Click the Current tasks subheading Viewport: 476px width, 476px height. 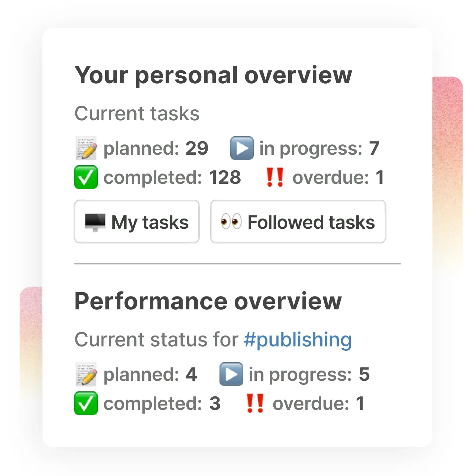[137, 114]
